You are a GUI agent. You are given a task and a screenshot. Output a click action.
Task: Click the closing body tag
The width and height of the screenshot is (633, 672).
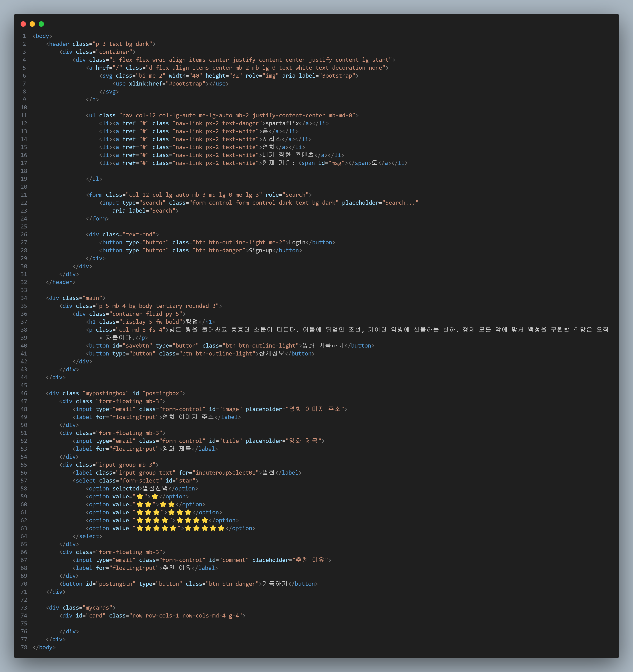point(44,647)
